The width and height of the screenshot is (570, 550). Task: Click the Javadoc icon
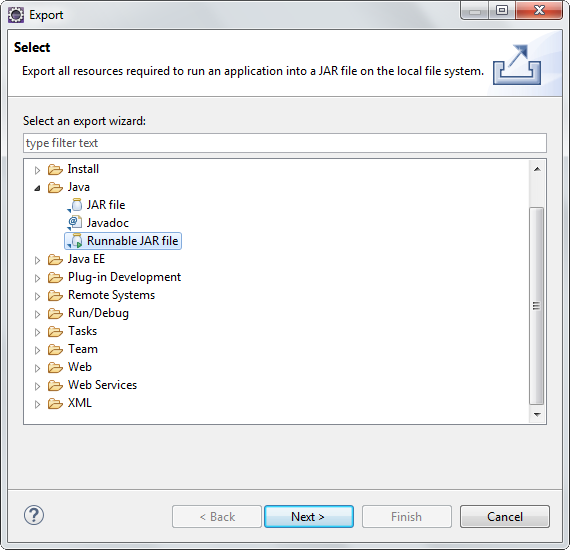coord(75,223)
